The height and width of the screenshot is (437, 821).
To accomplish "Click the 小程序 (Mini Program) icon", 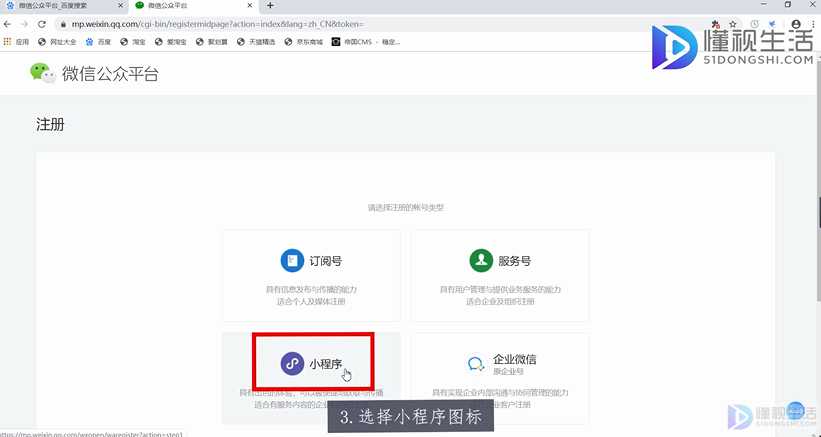I will tap(292, 363).
